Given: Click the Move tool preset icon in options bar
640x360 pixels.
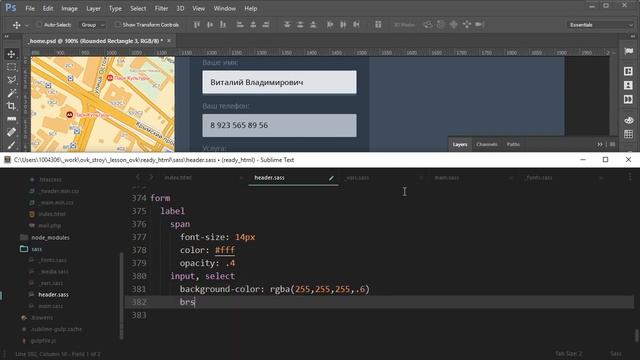Looking at the screenshot, I should (16, 25).
